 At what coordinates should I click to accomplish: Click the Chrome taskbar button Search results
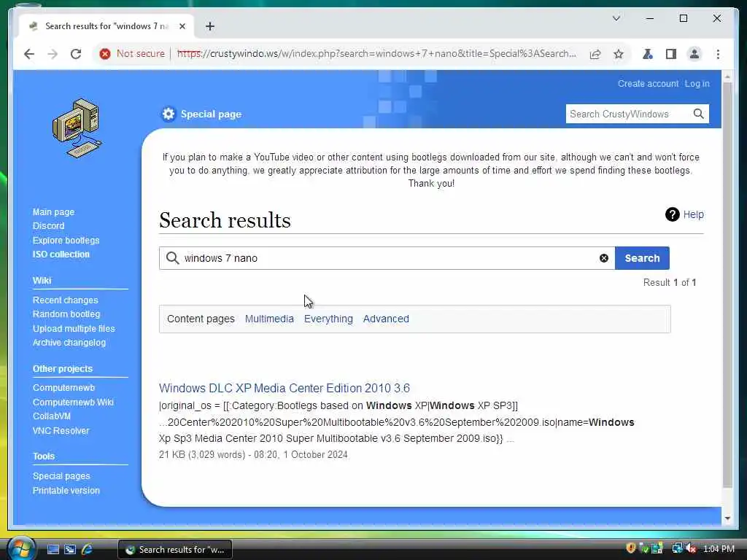pyautogui.click(x=175, y=550)
